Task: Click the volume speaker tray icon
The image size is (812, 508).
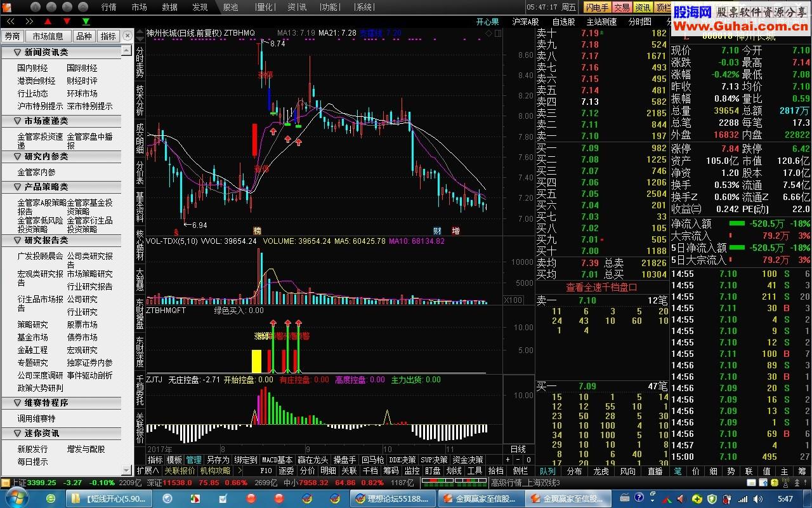Action: 757,499
